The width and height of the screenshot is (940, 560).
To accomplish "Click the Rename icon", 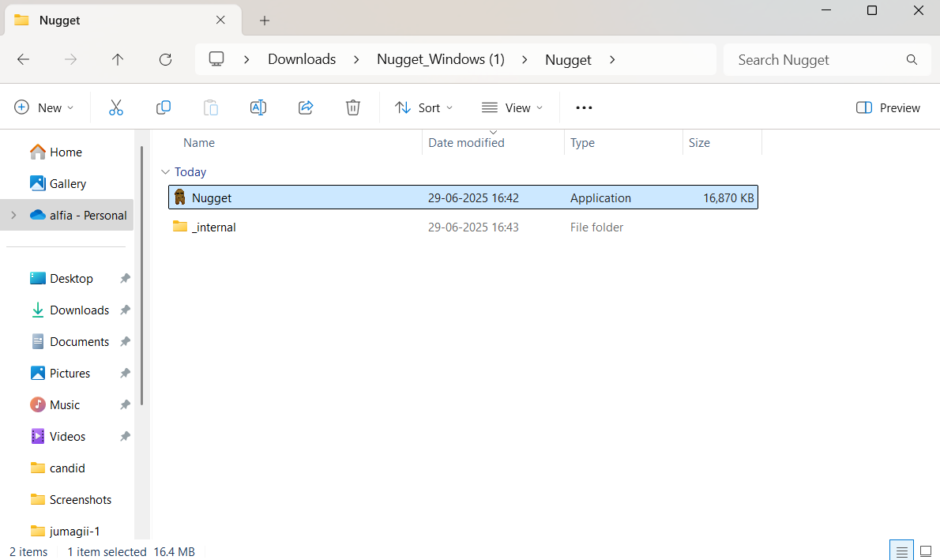I will pyautogui.click(x=258, y=108).
